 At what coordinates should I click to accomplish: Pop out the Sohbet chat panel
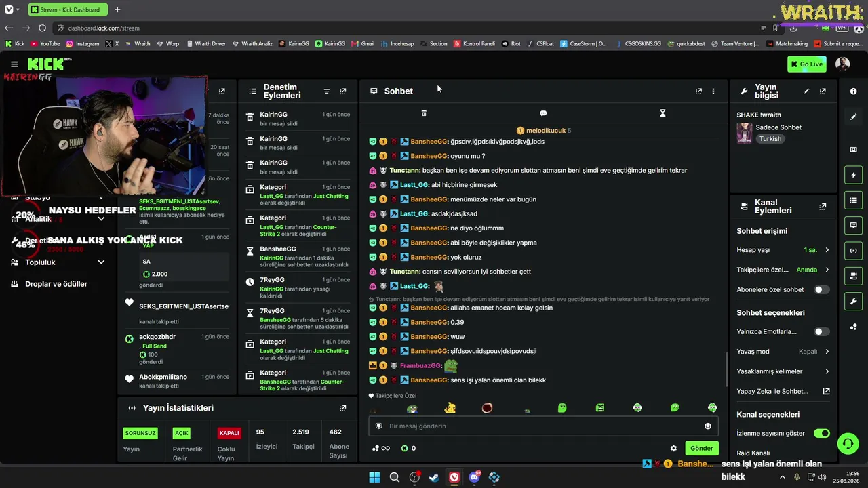pyautogui.click(x=698, y=91)
